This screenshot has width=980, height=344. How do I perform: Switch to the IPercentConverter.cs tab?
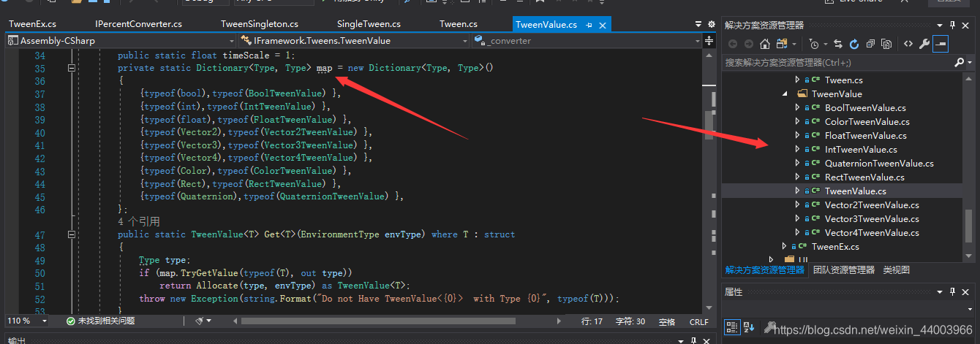138,24
